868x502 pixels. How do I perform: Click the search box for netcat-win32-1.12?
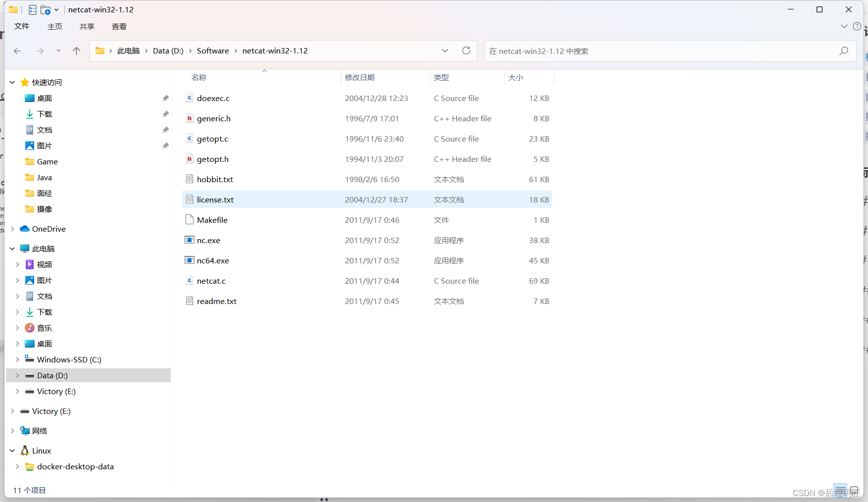pos(671,51)
